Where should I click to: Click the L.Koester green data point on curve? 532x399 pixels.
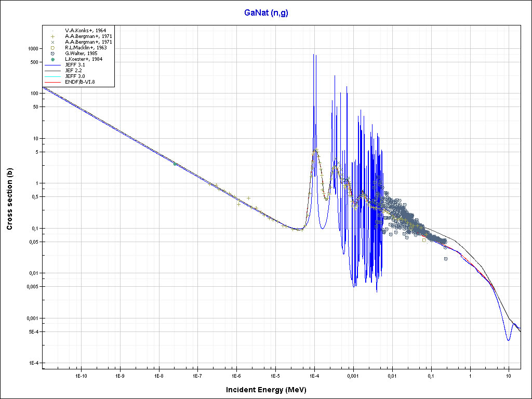pos(175,164)
